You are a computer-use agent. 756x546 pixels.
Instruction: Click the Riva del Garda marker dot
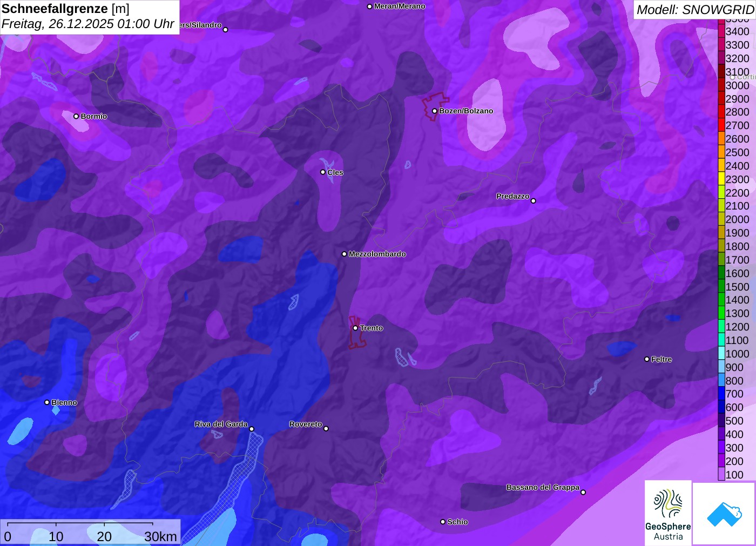pyautogui.click(x=252, y=429)
